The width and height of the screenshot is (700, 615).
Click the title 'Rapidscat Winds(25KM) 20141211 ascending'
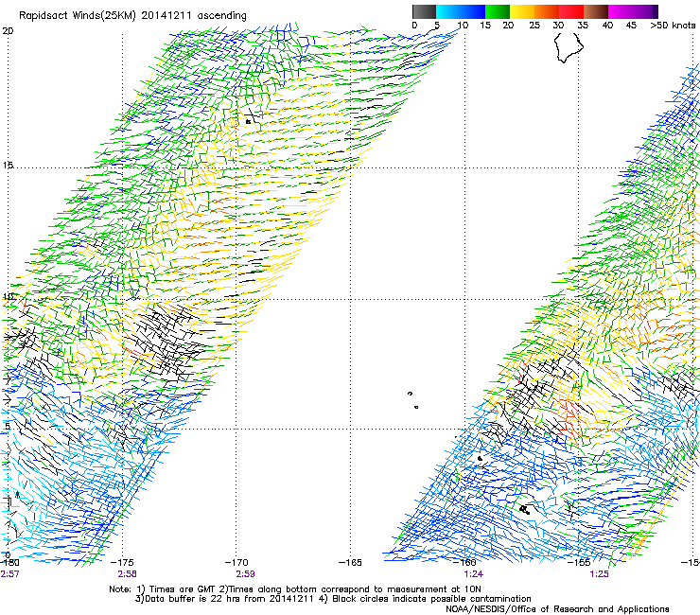click(x=132, y=16)
